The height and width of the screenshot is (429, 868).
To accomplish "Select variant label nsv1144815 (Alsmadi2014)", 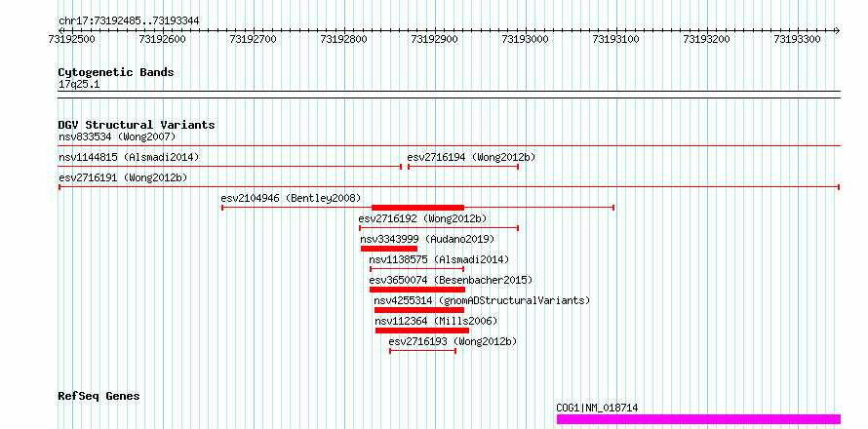I will [129, 157].
